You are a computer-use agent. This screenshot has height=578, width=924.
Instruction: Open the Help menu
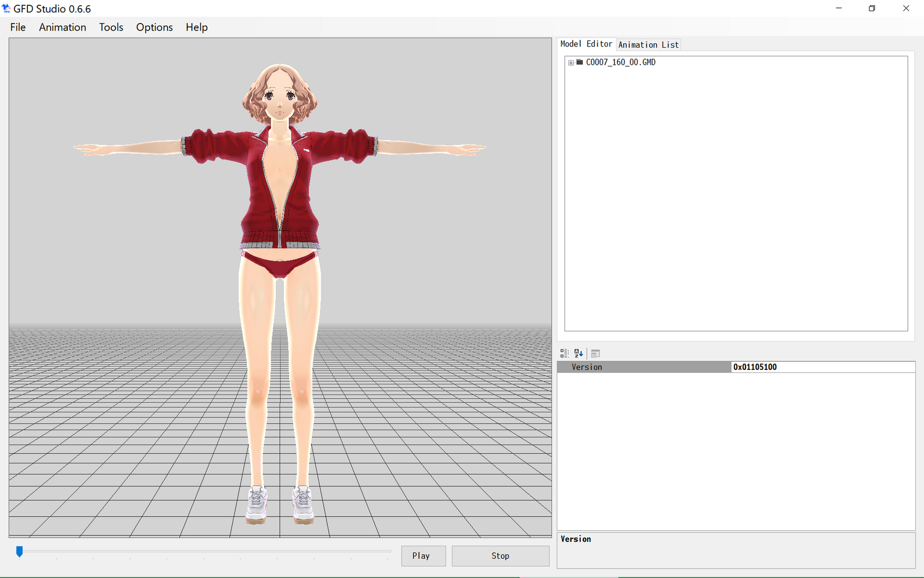pyautogui.click(x=197, y=27)
